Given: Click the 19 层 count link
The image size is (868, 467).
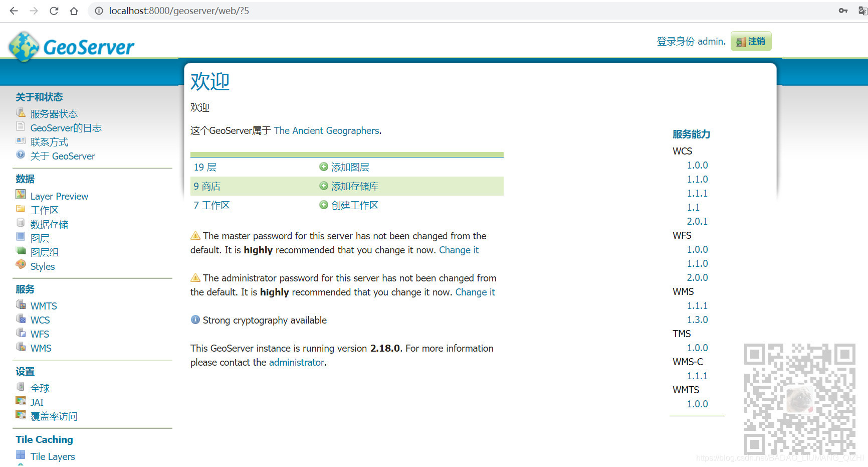Looking at the screenshot, I should 205,167.
